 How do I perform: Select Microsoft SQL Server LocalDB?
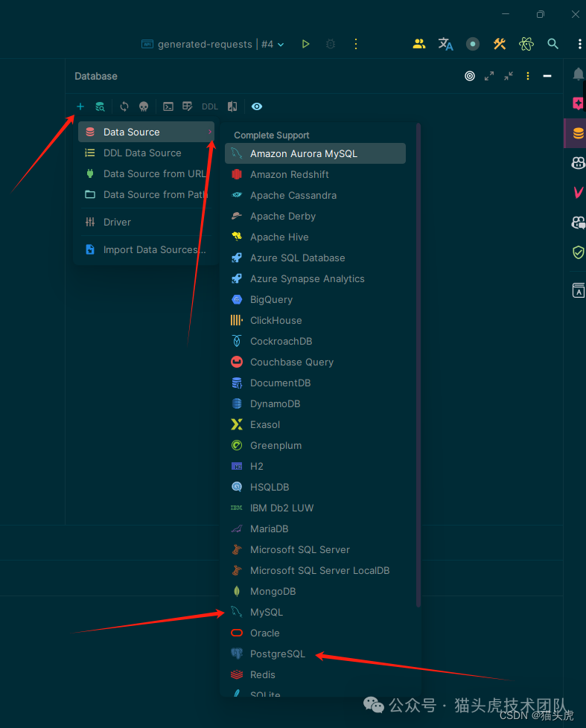(315, 571)
